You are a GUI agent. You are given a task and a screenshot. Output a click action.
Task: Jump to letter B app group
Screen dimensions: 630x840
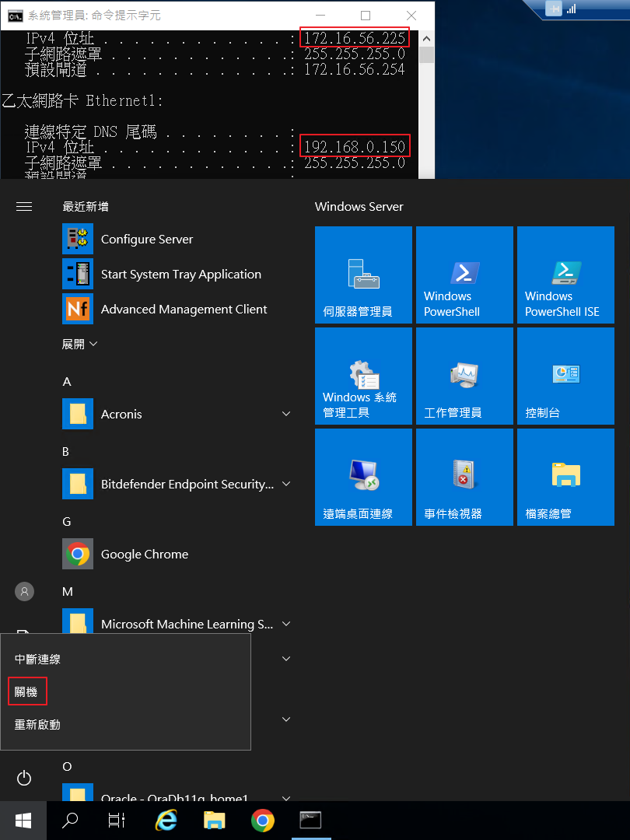pos(66,452)
